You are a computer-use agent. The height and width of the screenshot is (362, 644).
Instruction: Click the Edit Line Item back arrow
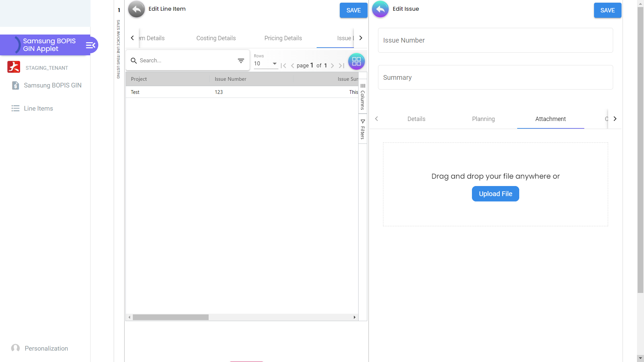coord(136,9)
